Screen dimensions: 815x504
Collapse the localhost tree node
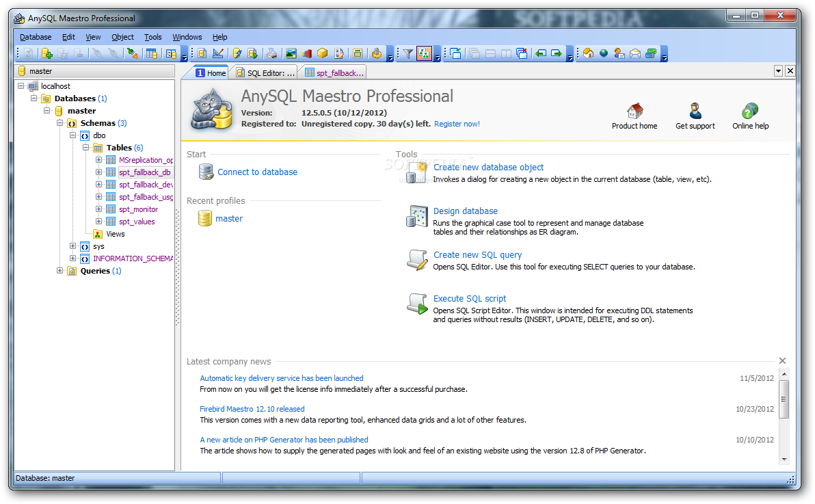[x=21, y=85]
